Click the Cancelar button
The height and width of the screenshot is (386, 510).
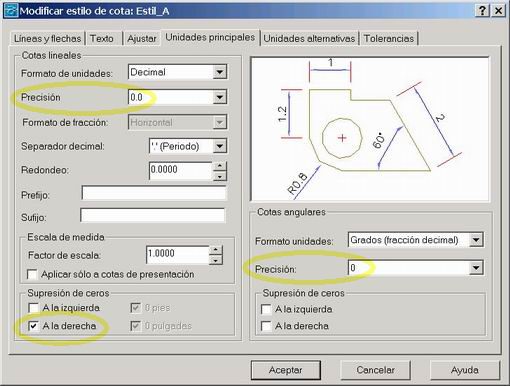point(375,370)
